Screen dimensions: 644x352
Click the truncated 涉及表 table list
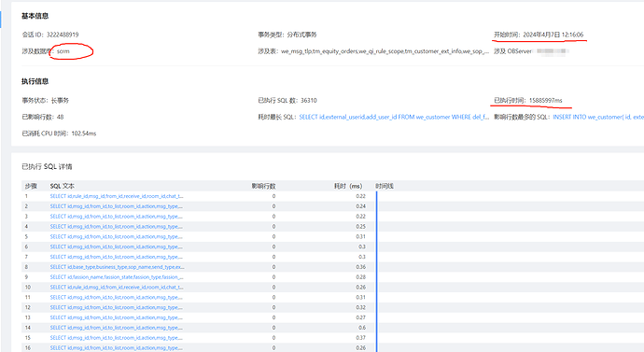click(x=385, y=51)
